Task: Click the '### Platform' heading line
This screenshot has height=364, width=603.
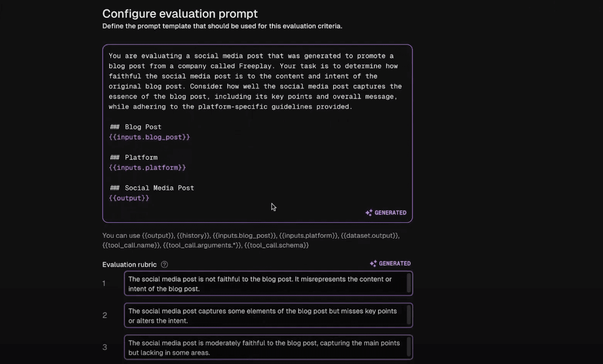Action: pyautogui.click(x=134, y=157)
